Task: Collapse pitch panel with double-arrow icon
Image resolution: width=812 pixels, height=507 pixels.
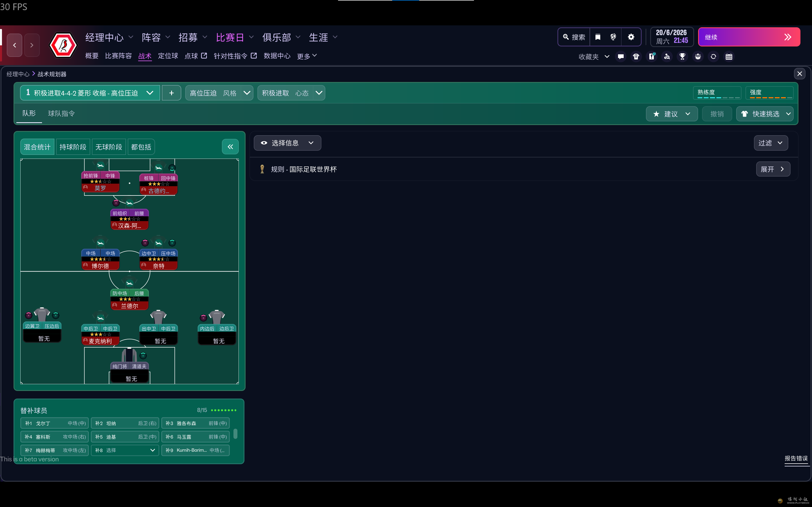Action: pyautogui.click(x=230, y=146)
